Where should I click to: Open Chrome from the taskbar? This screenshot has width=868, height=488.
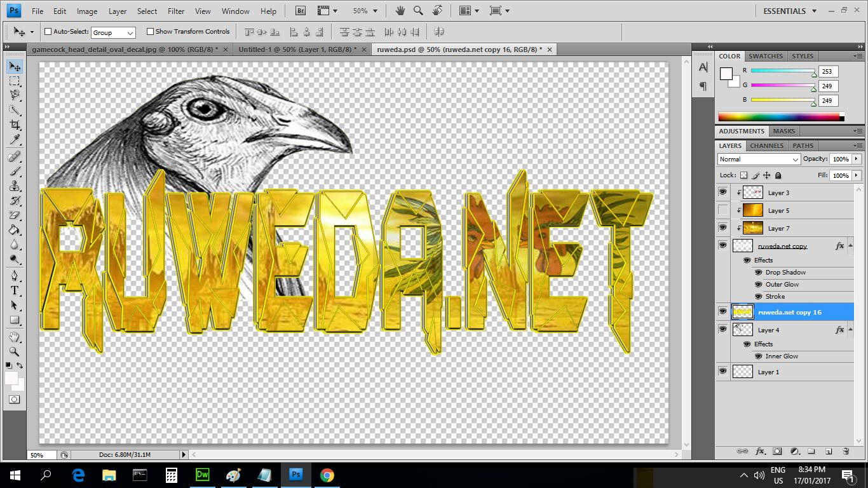point(327,475)
